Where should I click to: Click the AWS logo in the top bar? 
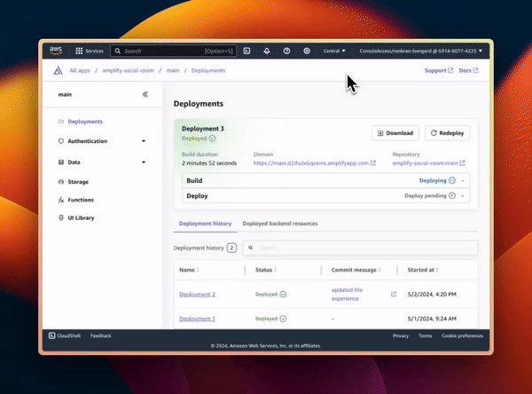coord(56,51)
